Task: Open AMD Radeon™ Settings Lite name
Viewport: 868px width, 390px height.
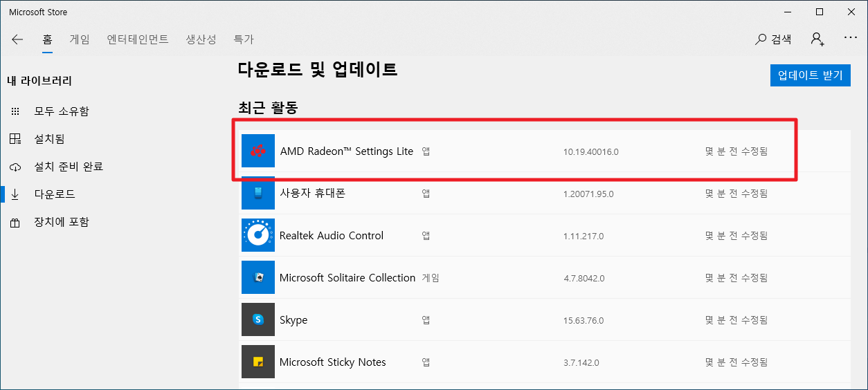Action: (346, 151)
